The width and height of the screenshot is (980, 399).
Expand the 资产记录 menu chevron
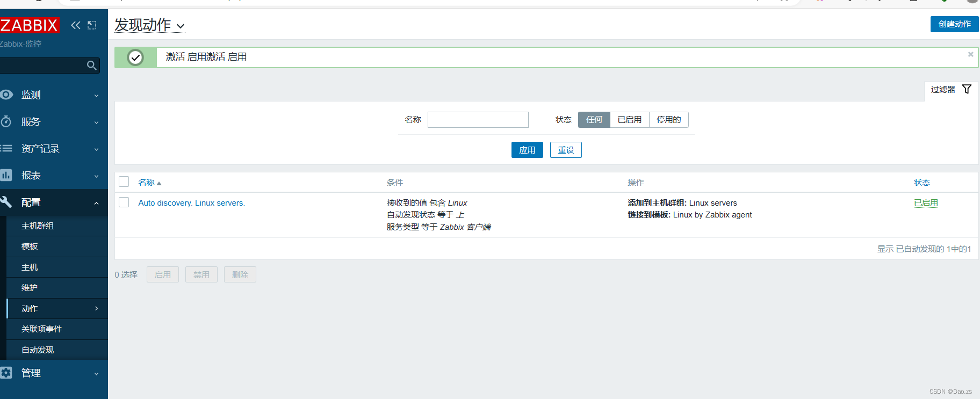pos(97,149)
